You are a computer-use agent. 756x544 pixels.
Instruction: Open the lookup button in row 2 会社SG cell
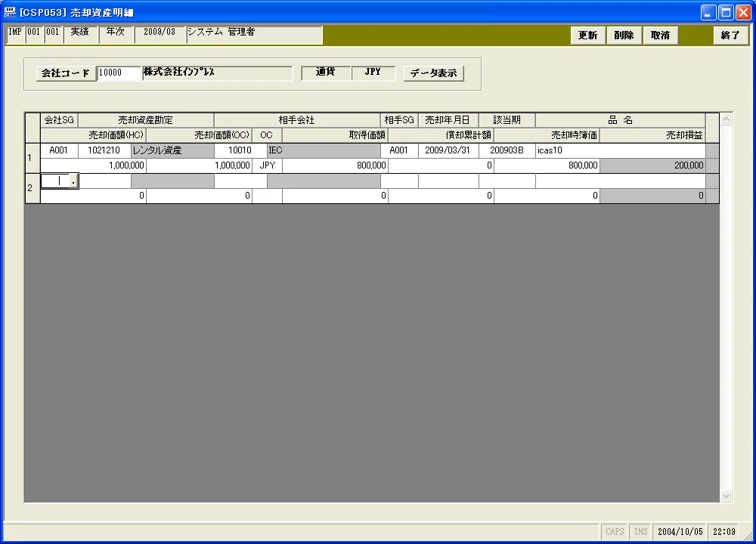coord(73,181)
